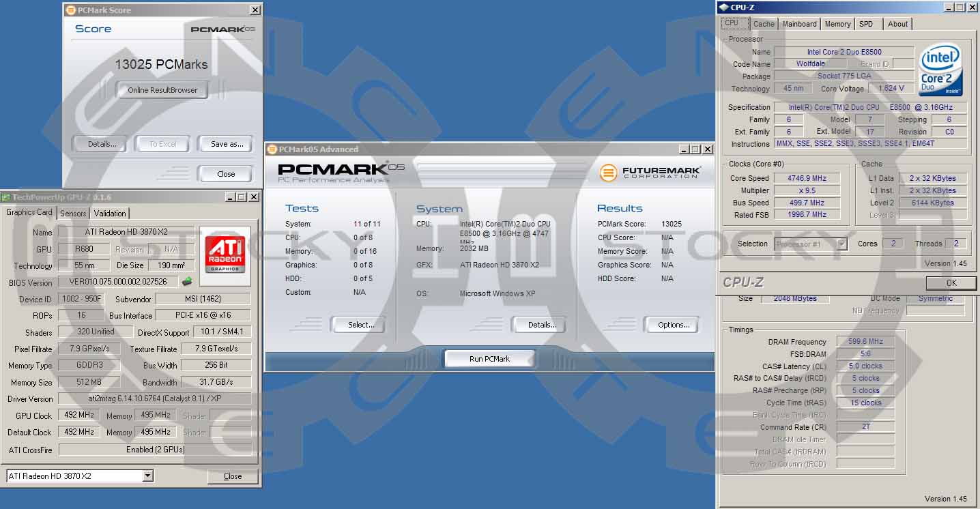Open the Cache tab in CPU-Z
This screenshot has width=980, height=509.
764,24
